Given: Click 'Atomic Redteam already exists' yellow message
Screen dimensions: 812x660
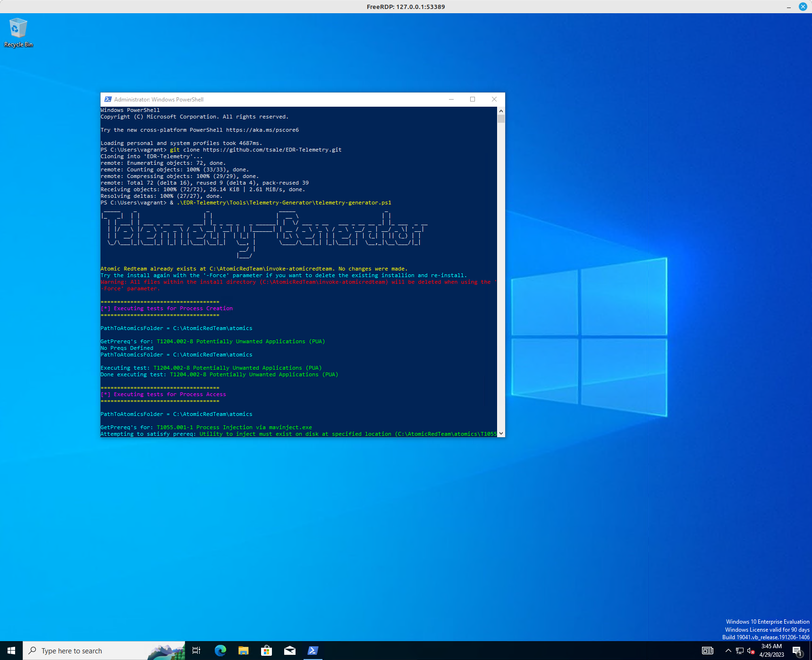Looking at the screenshot, I should click(x=254, y=269).
